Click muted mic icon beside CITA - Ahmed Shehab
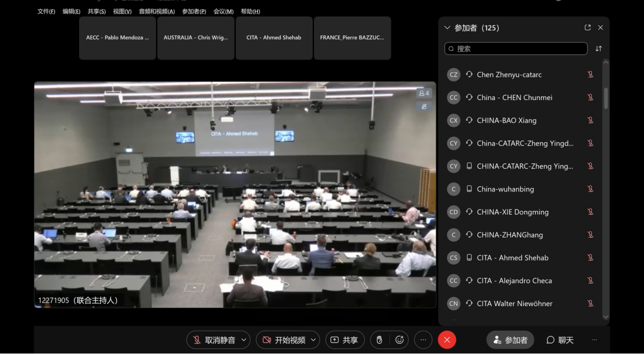The height and width of the screenshot is (354, 644). tap(590, 258)
